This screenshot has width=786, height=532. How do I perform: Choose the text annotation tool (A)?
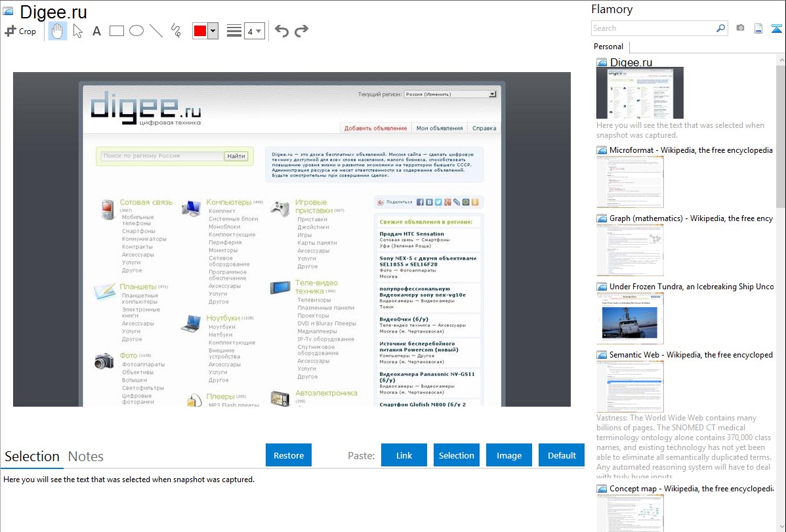[96, 31]
